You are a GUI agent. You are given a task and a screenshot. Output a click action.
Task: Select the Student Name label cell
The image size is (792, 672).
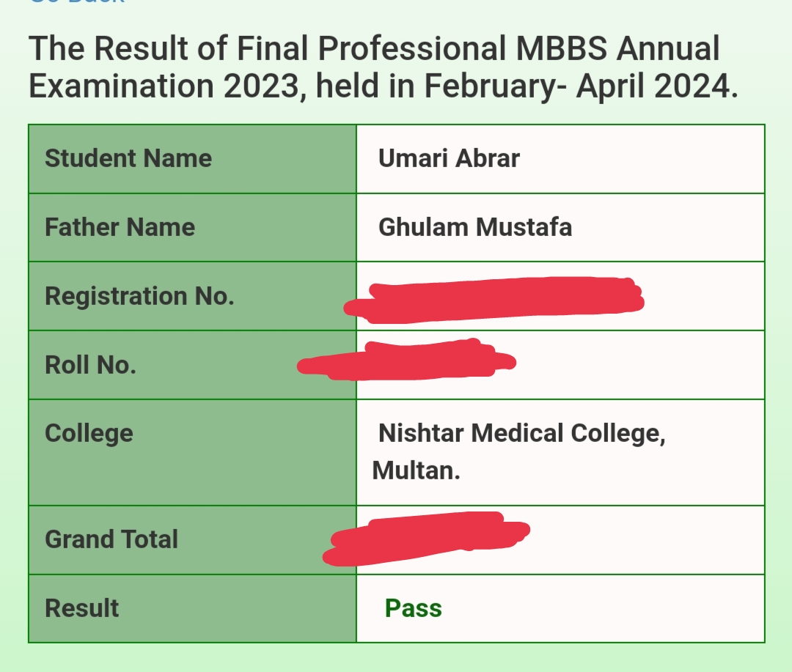click(192, 158)
